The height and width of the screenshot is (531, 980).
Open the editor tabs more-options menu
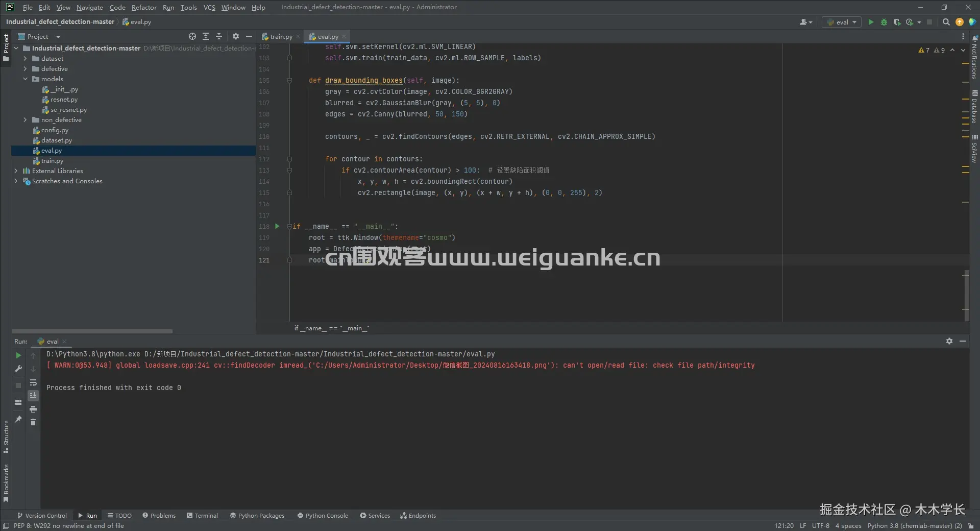963,36
